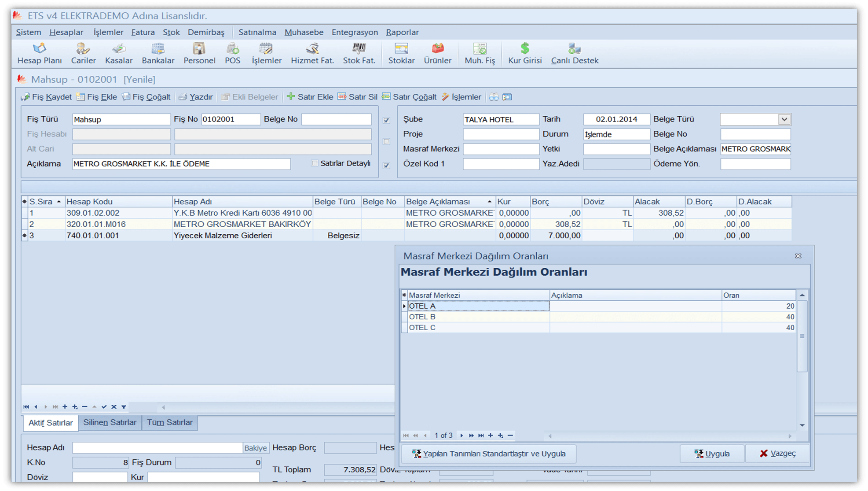Add a new voucher with Fiş Ekle
This screenshot has width=868, height=491.
96,97
